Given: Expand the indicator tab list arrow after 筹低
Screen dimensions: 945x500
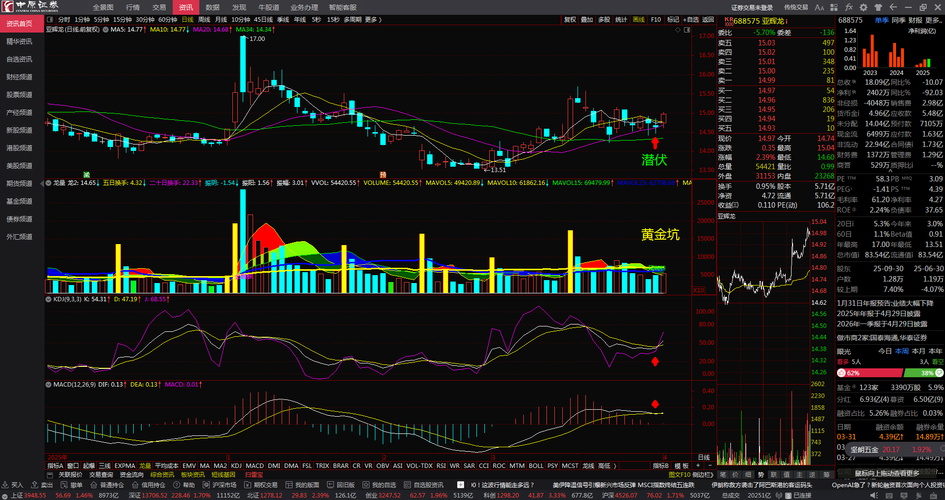Looking at the screenshot, I should click(x=615, y=466).
